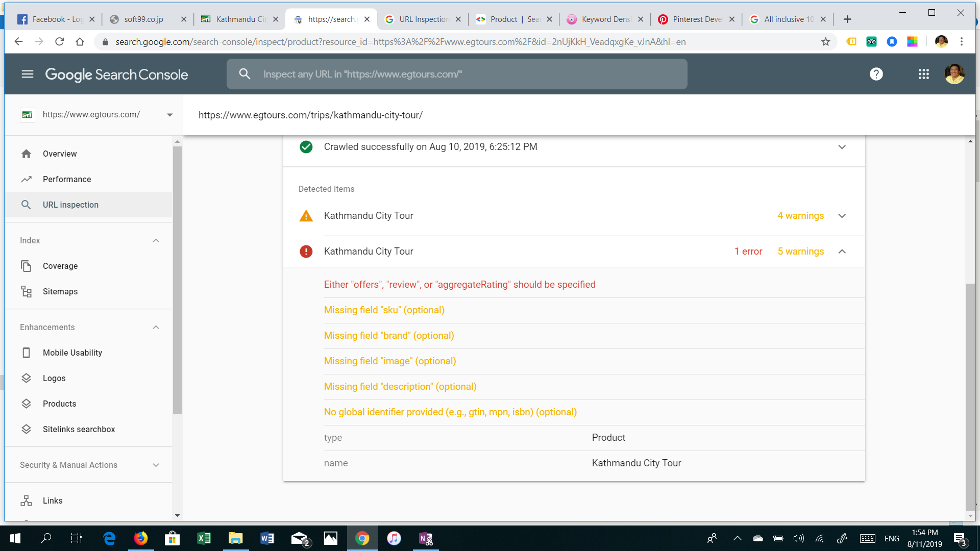Click the yellow extension icon beside the star
980x551 pixels.
(x=851, y=42)
